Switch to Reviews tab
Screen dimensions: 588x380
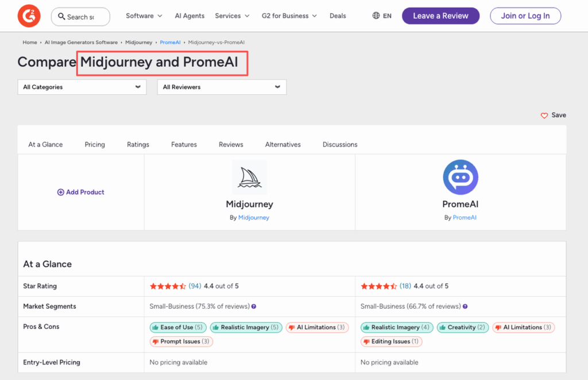click(231, 144)
